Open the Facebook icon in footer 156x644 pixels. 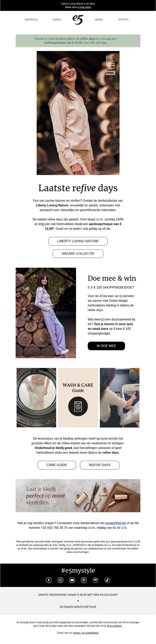click(49, 580)
